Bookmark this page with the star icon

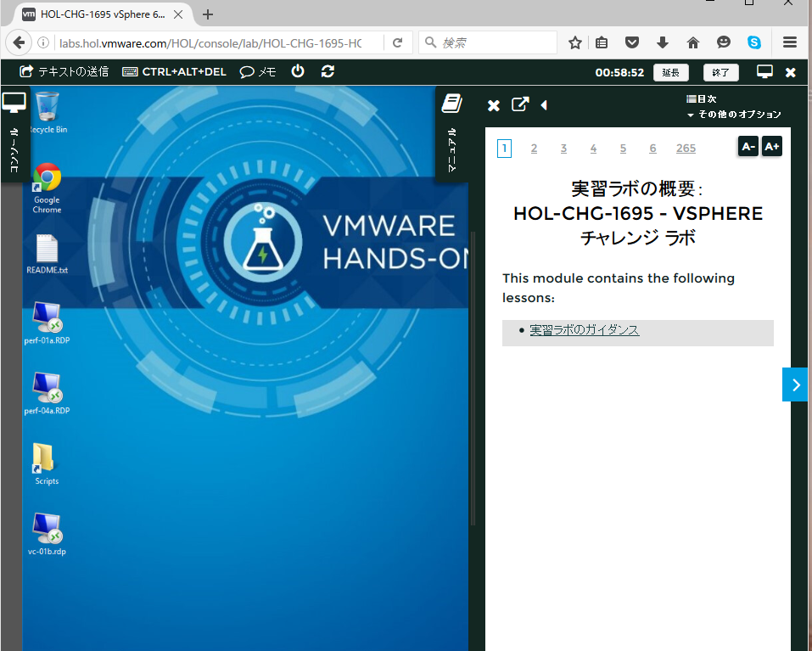click(574, 43)
